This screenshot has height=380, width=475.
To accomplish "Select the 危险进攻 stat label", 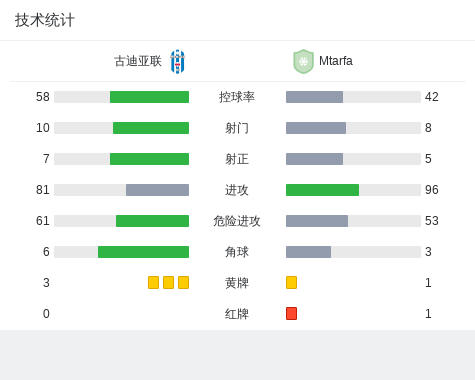I will pyautogui.click(x=237, y=221).
